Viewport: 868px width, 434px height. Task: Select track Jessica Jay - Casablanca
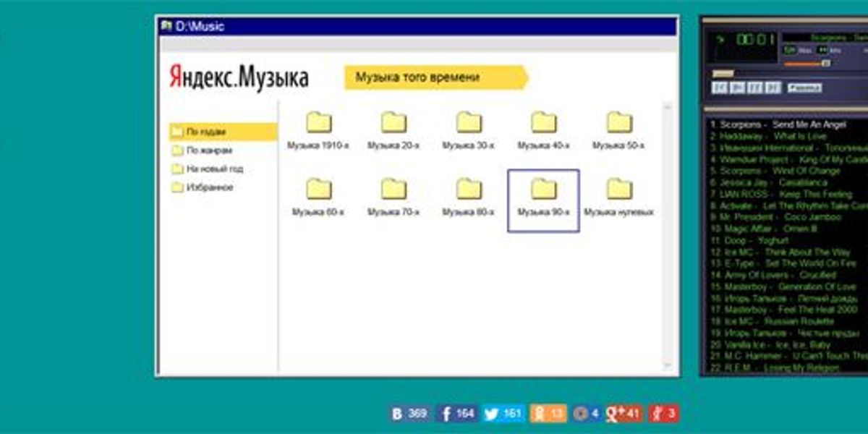pyautogui.click(x=767, y=182)
